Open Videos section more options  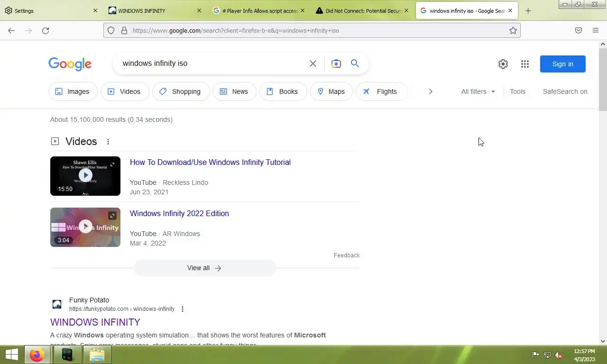tap(108, 142)
